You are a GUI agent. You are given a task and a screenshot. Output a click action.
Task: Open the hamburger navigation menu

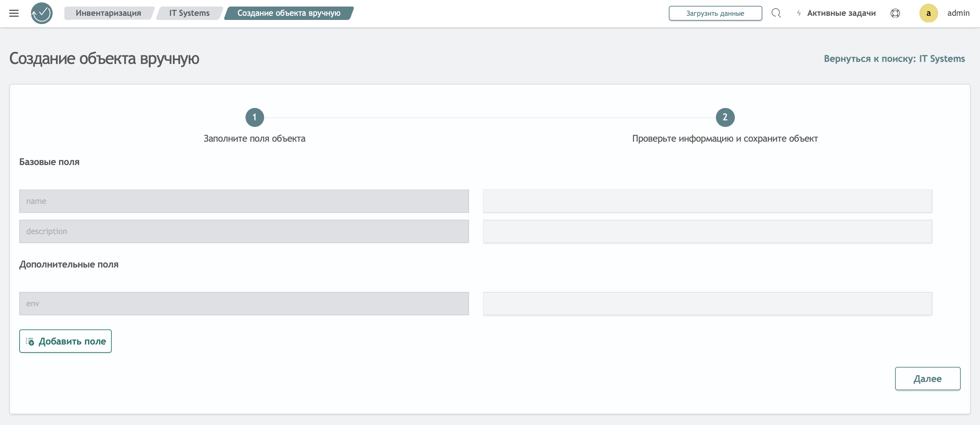coord(14,13)
